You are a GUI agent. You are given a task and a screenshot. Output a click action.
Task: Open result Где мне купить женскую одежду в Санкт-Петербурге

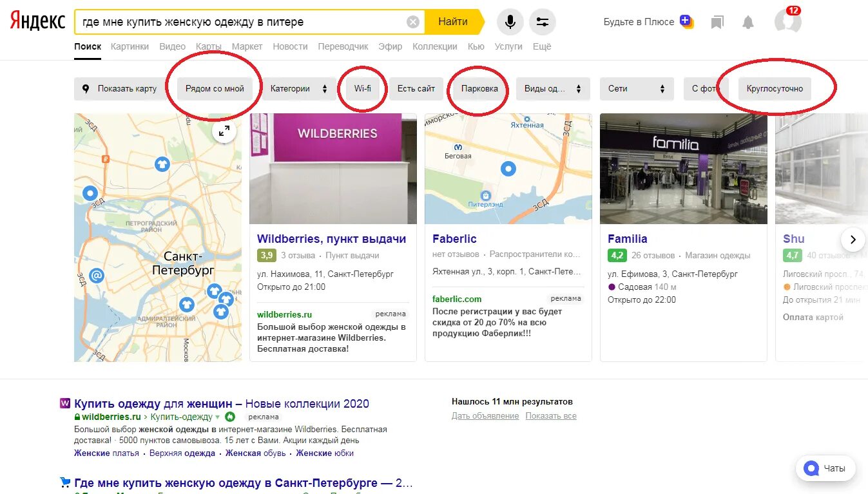coord(244,483)
